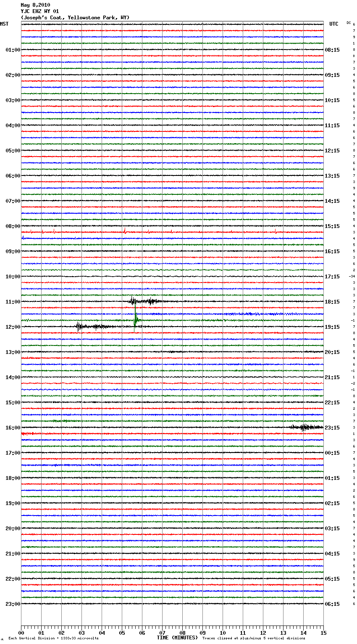Click the 04:15 UTC time label
Viewport: 357px width, 644px height.
[x=332, y=554]
